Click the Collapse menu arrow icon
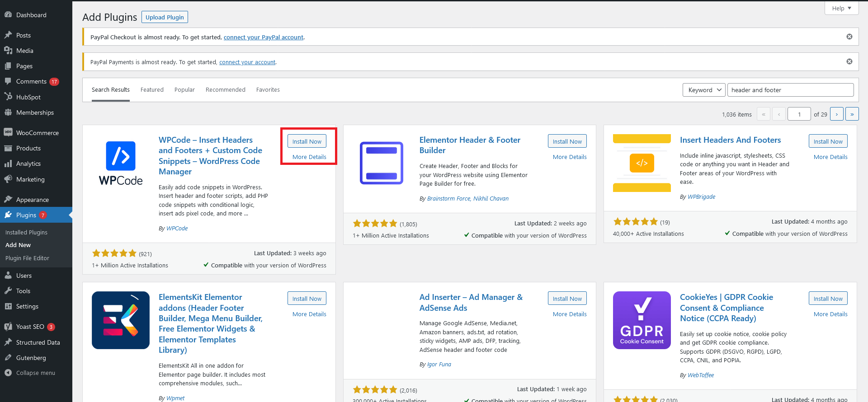 8,373
